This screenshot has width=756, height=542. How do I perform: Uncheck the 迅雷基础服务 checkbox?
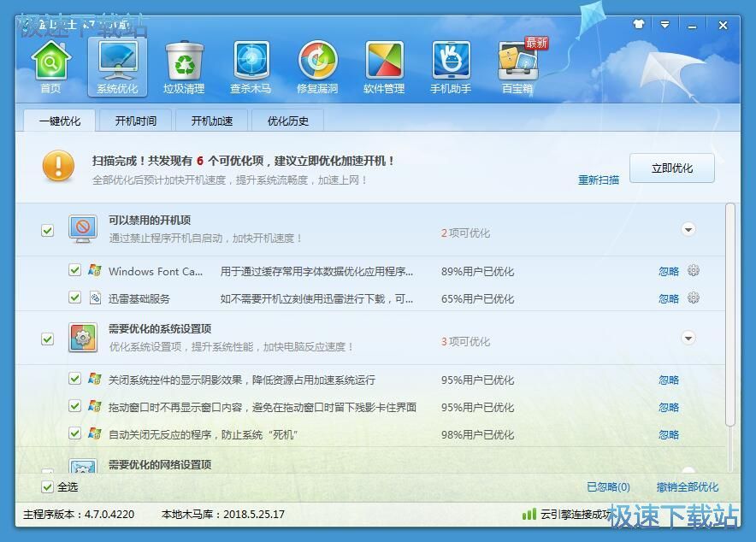click(74, 298)
